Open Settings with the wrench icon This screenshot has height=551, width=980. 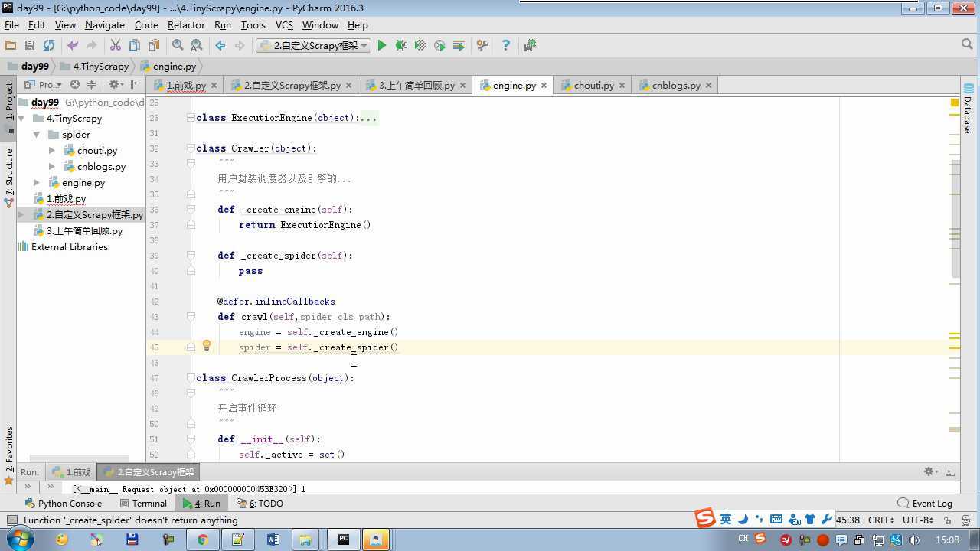(482, 46)
